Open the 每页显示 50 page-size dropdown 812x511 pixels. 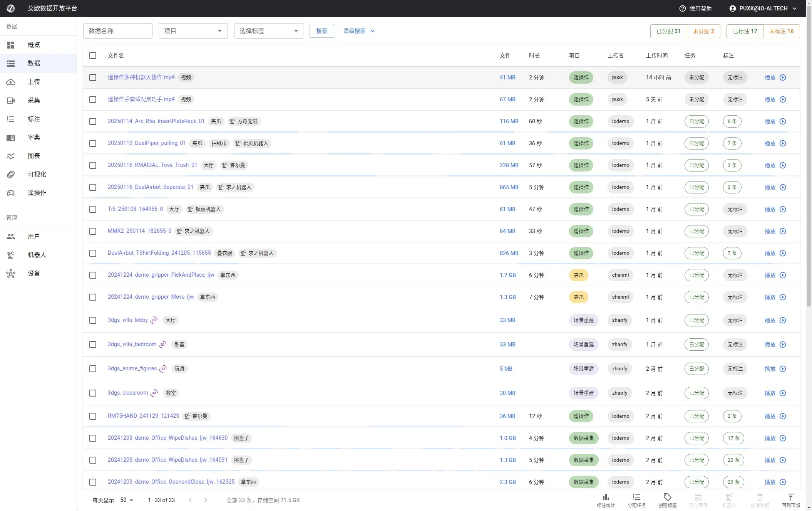click(127, 500)
